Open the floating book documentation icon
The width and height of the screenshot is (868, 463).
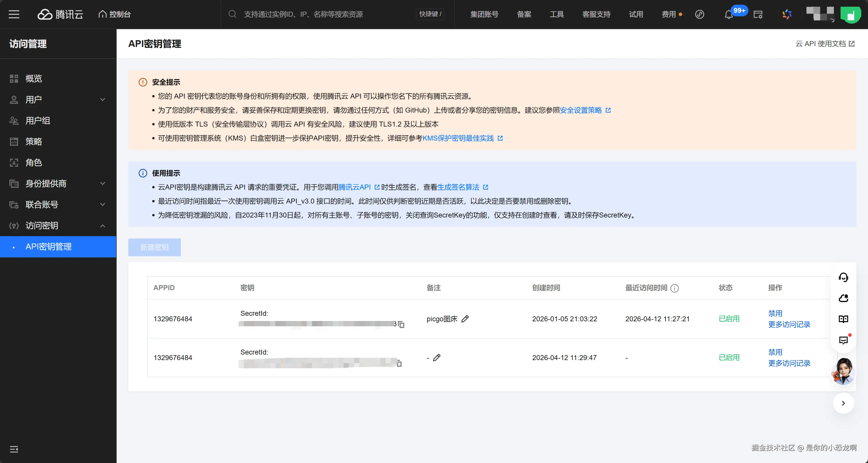pos(843,319)
